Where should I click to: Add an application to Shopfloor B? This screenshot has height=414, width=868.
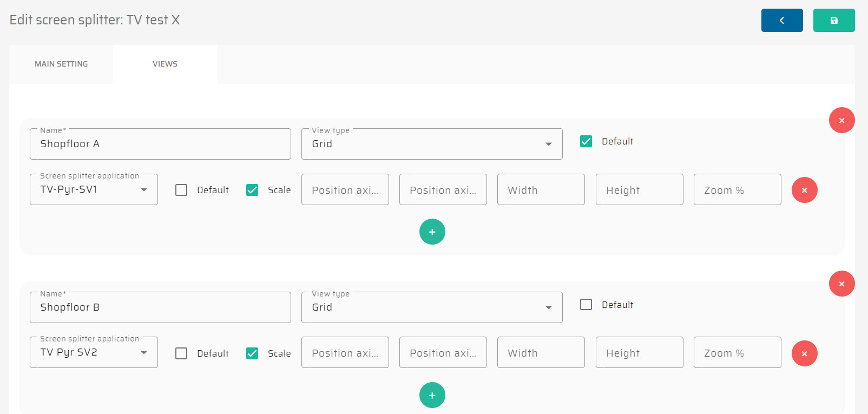tap(432, 395)
